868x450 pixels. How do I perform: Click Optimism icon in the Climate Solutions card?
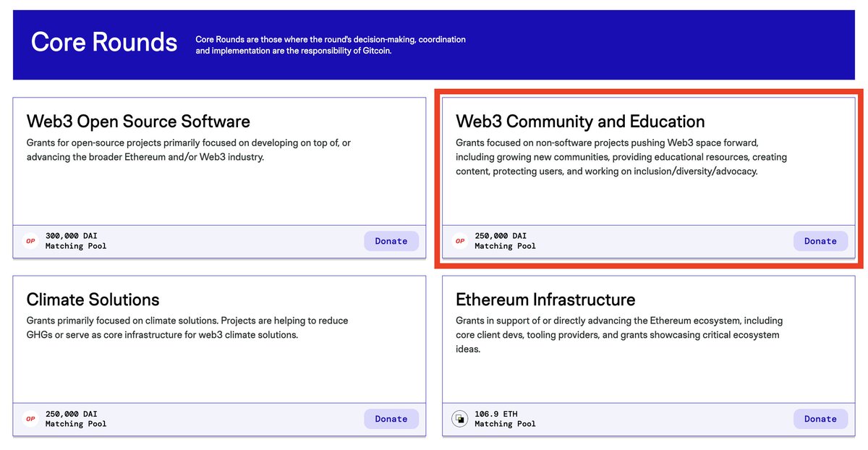[30, 419]
